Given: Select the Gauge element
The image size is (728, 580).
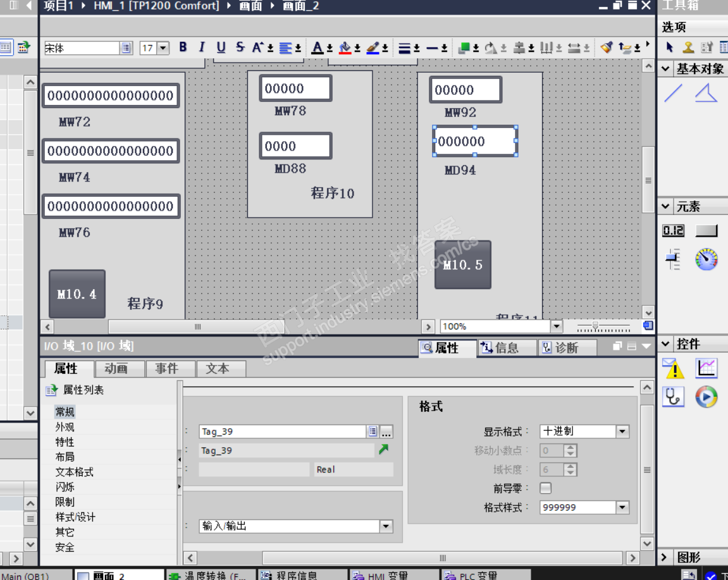Looking at the screenshot, I should point(706,259).
